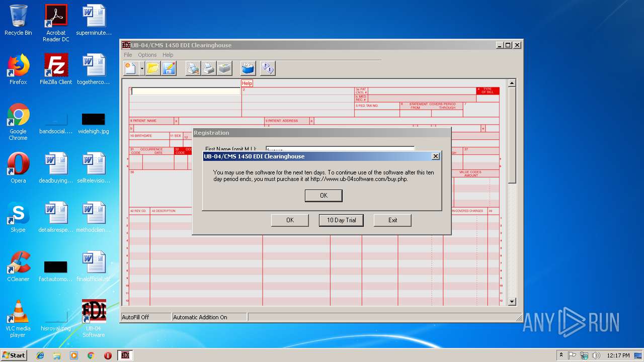The height and width of the screenshot is (362, 644).
Task: Click the First Name input field
Action: pos(340,149)
